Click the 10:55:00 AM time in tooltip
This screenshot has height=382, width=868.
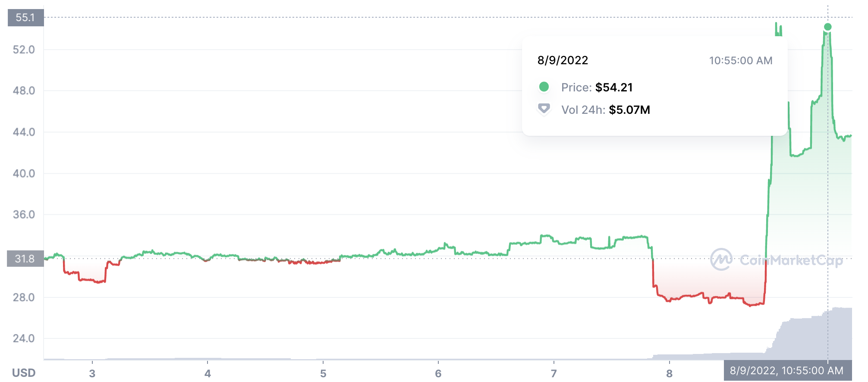(x=741, y=61)
